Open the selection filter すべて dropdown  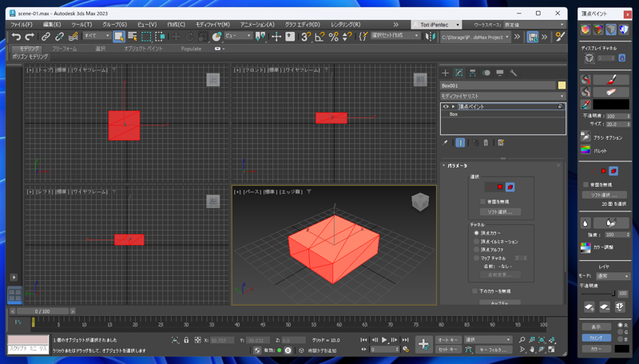pos(97,36)
